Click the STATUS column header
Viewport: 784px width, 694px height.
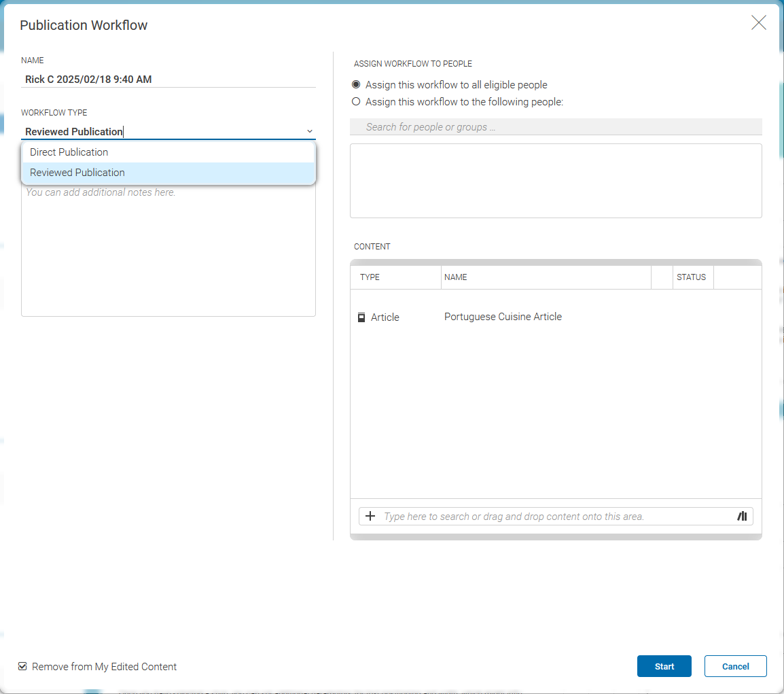point(691,277)
